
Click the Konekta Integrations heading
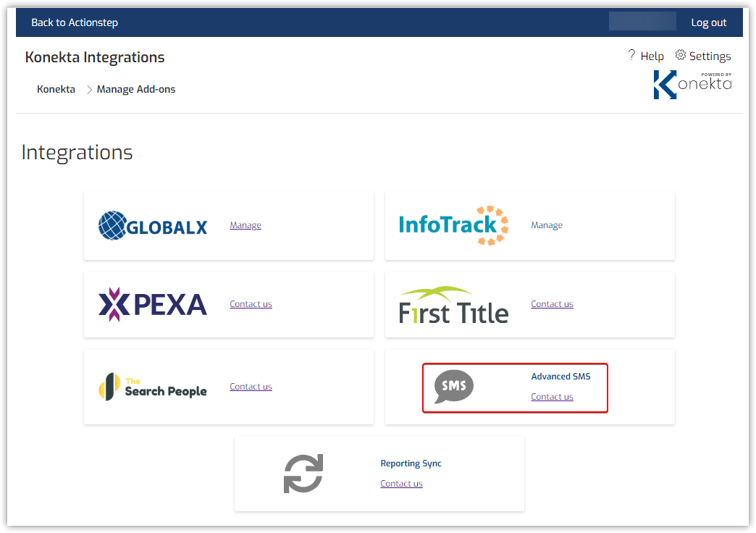point(94,57)
